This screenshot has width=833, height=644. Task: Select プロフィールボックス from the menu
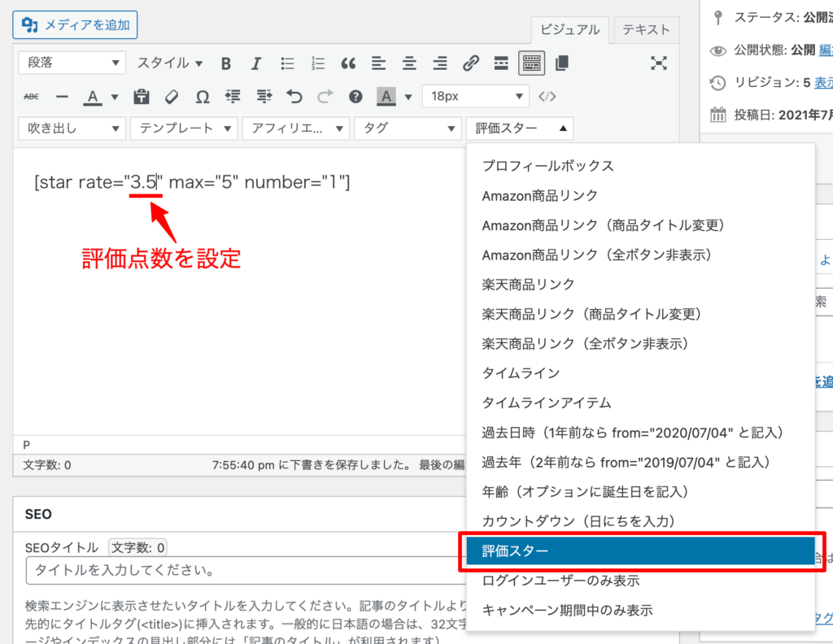pyautogui.click(x=641, y=166)
